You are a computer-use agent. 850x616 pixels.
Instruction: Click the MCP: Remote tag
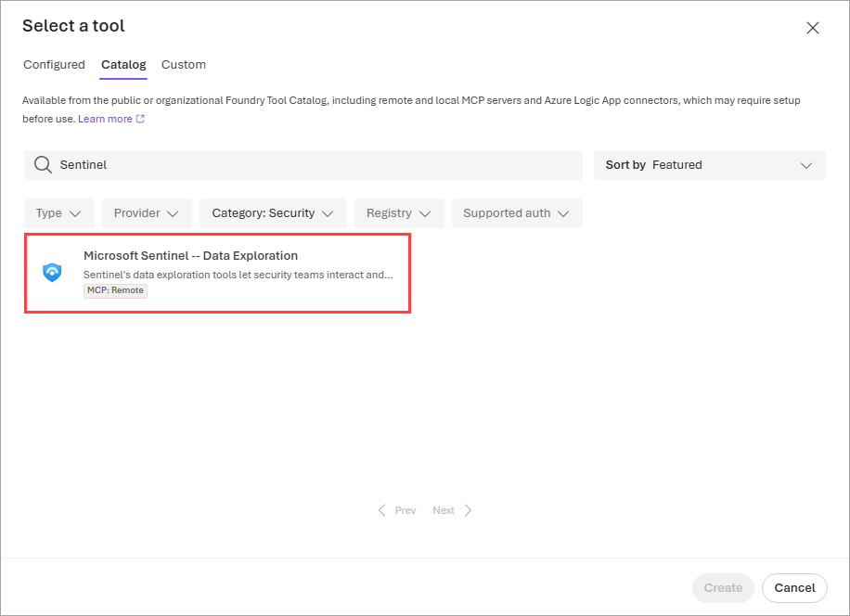pyautogui.click(x=115, y=290)
